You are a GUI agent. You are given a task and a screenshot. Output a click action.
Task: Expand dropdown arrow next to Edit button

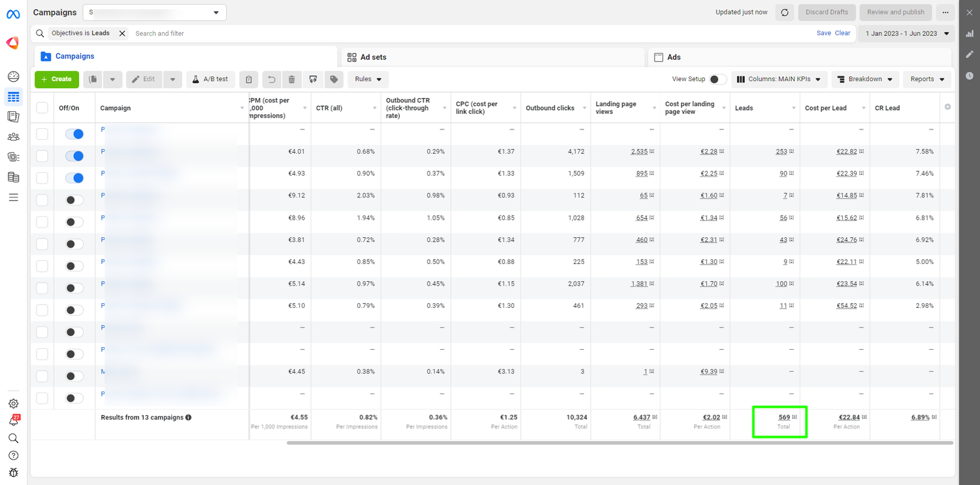point(172,79)
